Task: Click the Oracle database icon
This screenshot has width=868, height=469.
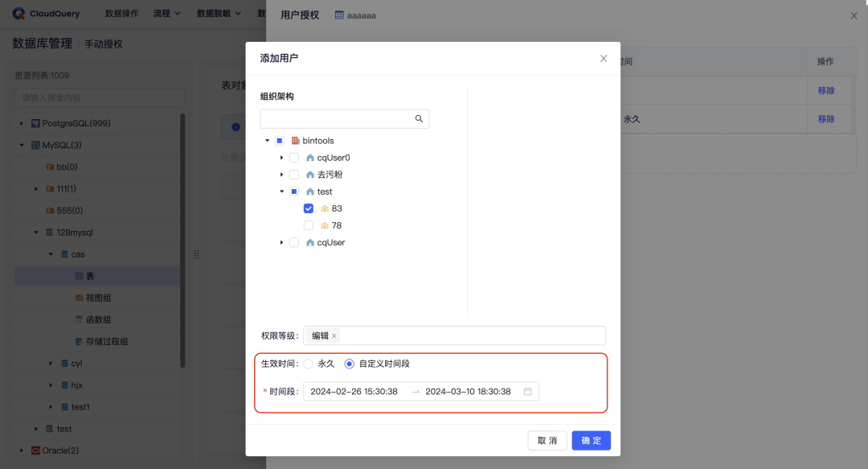Action: (x=35, y=450)
